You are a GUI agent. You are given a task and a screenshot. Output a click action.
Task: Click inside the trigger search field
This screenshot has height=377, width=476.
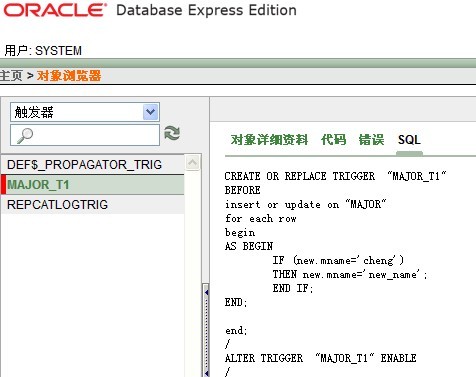(x=85, y=135)
